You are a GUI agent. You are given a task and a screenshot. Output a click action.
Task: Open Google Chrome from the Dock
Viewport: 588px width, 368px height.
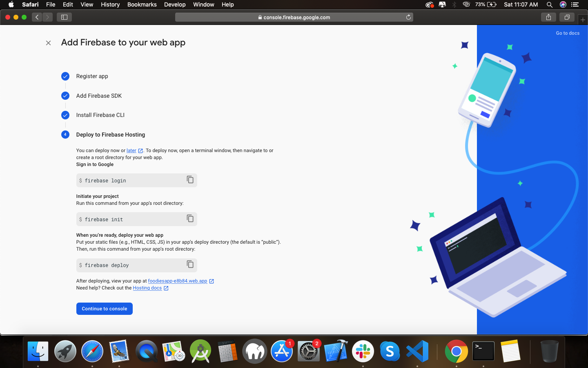tap(456, 351)
